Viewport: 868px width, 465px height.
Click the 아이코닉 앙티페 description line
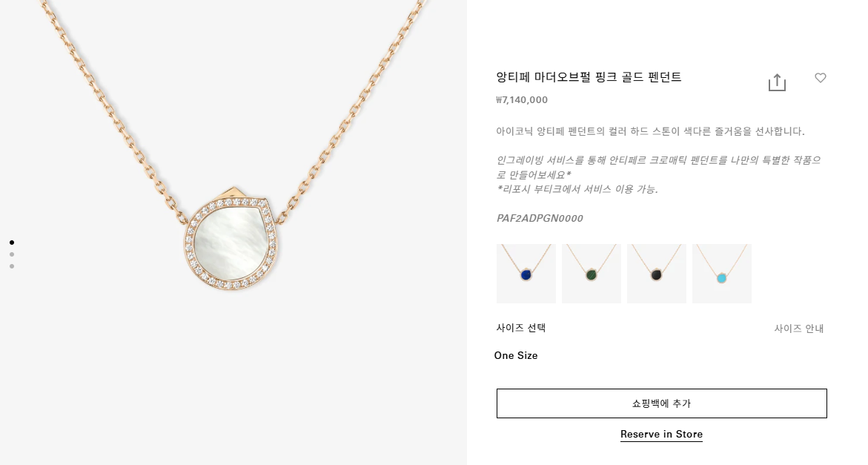(x=651, y=131)
